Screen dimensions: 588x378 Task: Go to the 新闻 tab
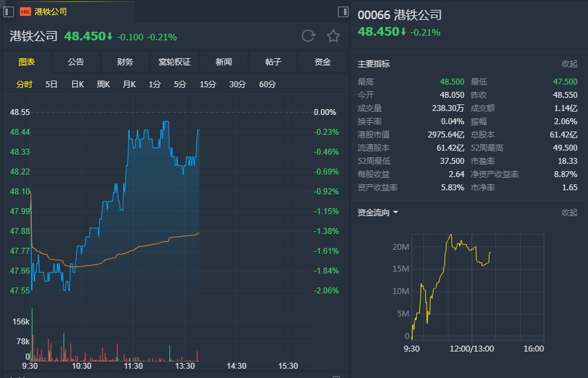(x=224, y=62)
